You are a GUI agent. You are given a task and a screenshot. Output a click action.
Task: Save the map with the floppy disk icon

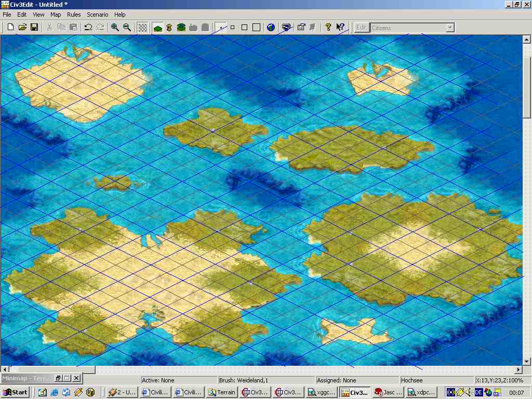[34, 27]
